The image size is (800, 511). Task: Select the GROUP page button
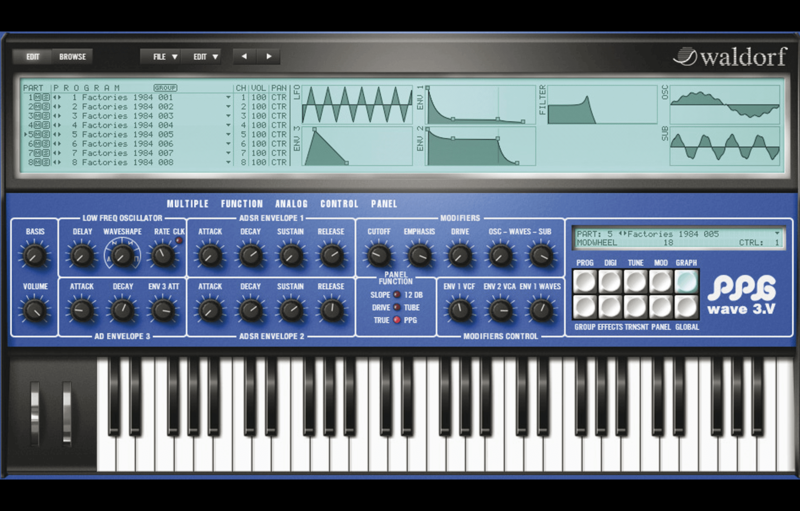(x=585, y=306)
